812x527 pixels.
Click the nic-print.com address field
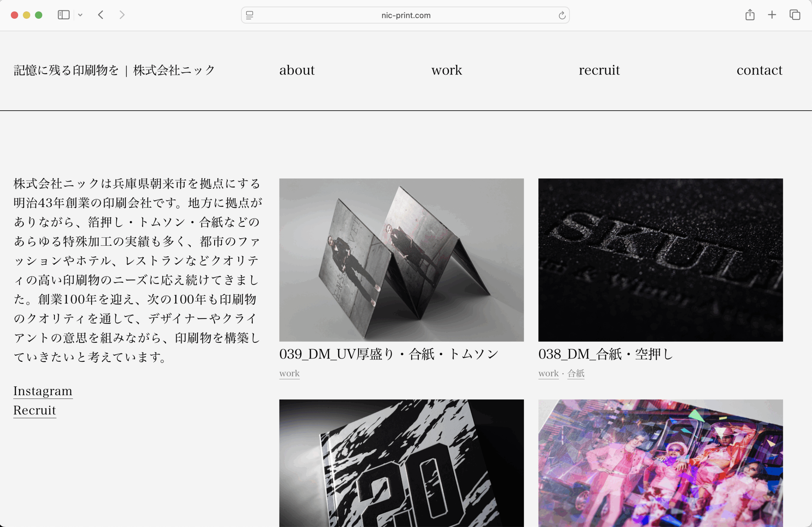tap(406, 15)
